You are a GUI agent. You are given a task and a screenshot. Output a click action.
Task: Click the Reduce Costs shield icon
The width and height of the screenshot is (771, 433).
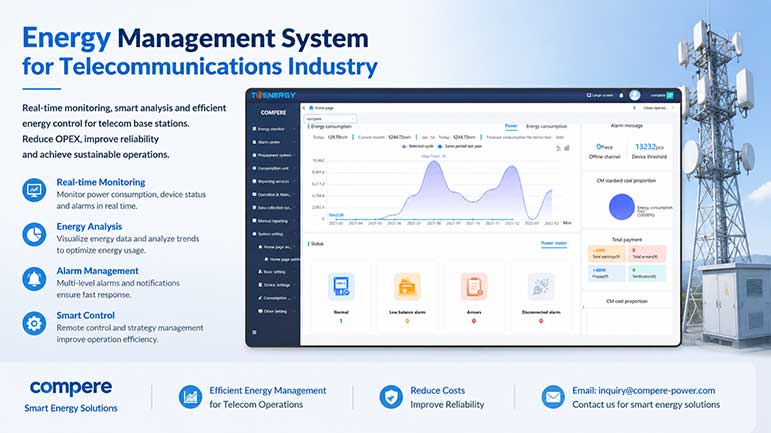pyautogui.click(x=391, y=397)
